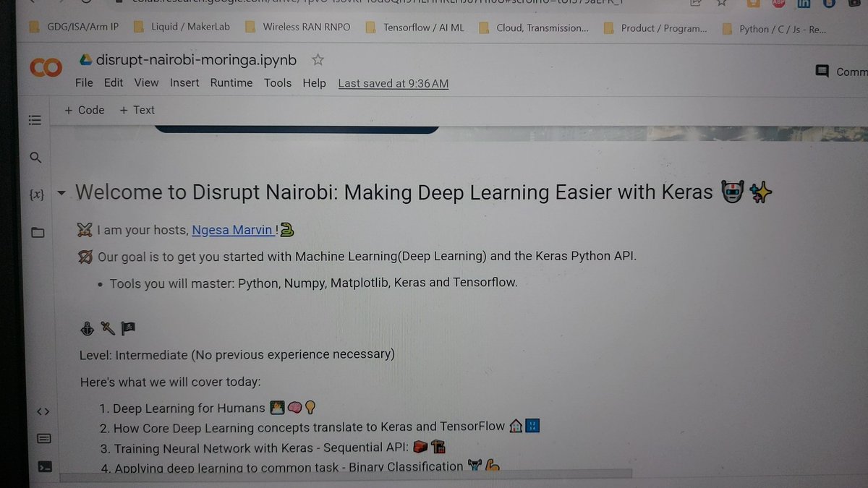
Task: Open the Cloud, Transmission bookmark folder
Action: pyautogui.click(x=535, y=28)
